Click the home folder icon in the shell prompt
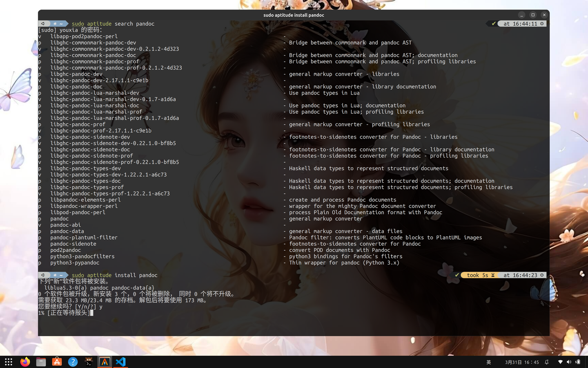This screenshot has height=368, width=588. pyautogui.click(x=54, y=23)
